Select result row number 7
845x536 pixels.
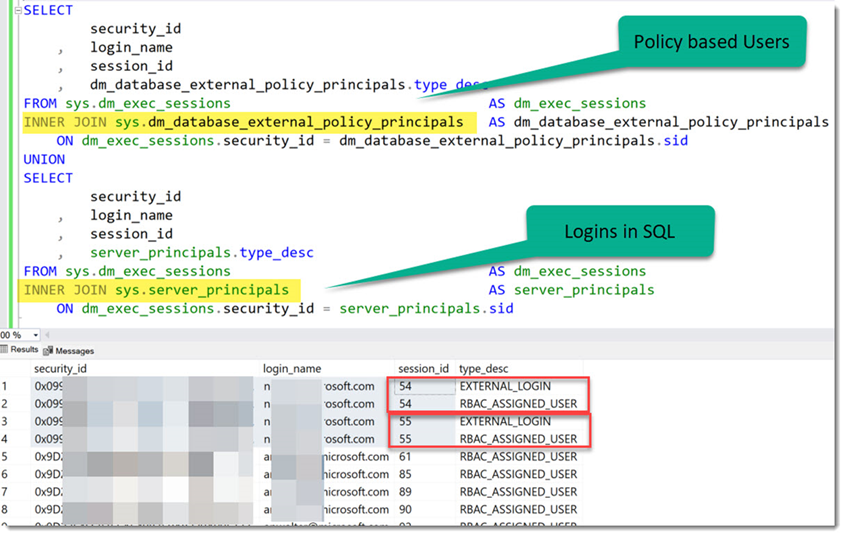[x=5, y=492]
